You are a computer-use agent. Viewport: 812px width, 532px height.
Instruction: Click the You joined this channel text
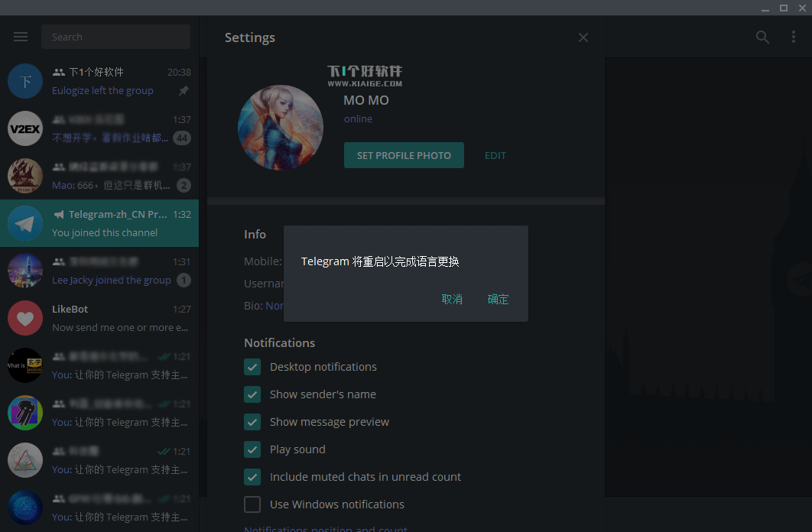pyautogui.click(x=105, y=233)
